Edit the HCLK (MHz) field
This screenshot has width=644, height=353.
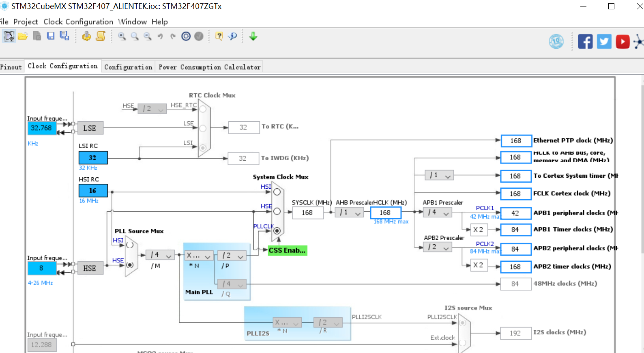tap(385, 213)
